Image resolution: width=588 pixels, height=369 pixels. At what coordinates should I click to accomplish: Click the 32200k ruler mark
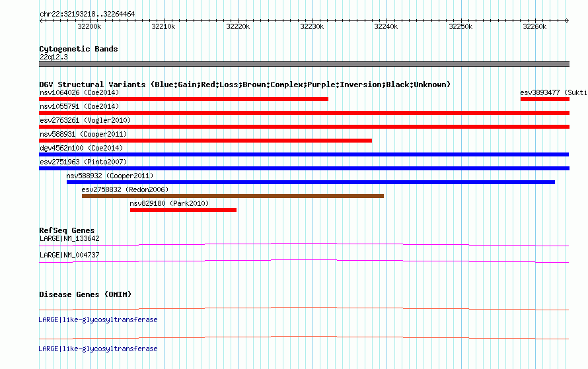point(89,26)
